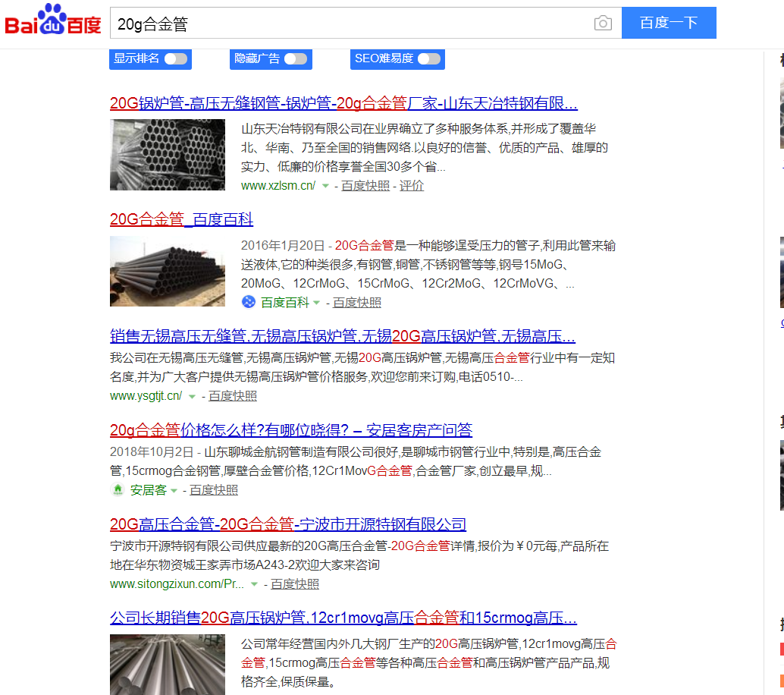This screenshot has width=784, height=695.
Task: Open 百度快照 for sitongzixun result
Action: 294,584
